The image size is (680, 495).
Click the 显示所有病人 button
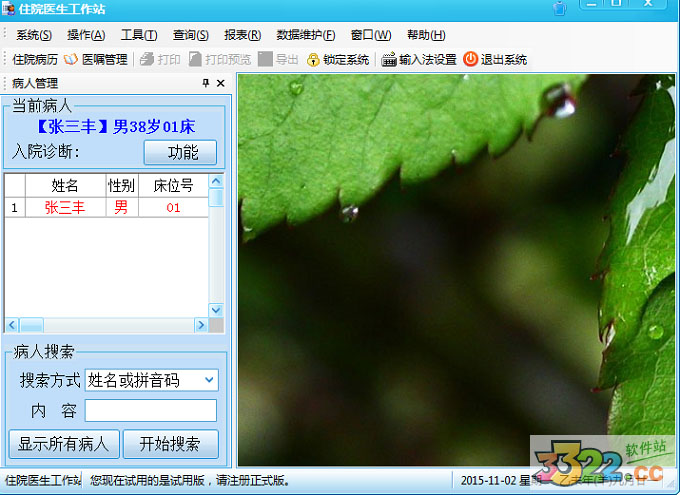point(64,443)
